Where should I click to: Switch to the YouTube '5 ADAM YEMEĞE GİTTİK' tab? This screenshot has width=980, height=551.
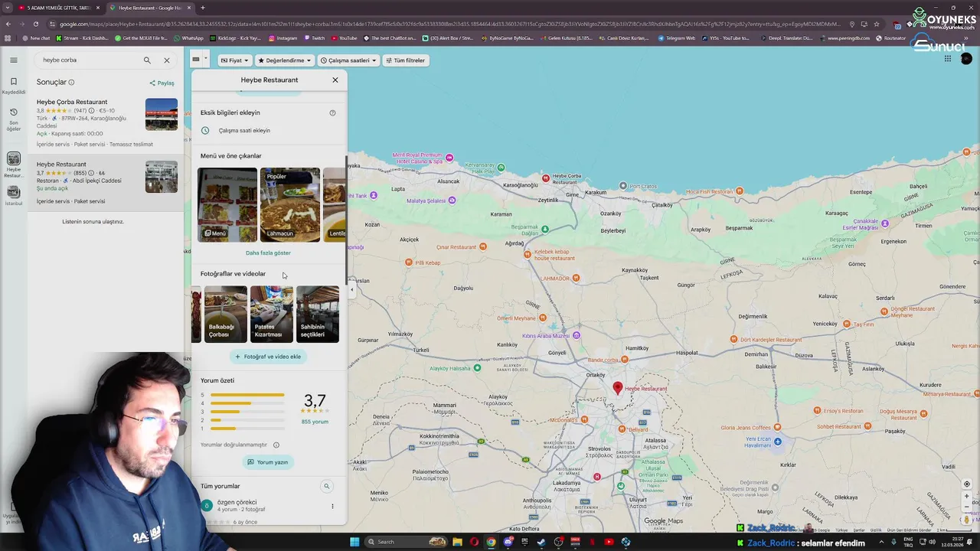pyautogui.click(x=59, y=8)
